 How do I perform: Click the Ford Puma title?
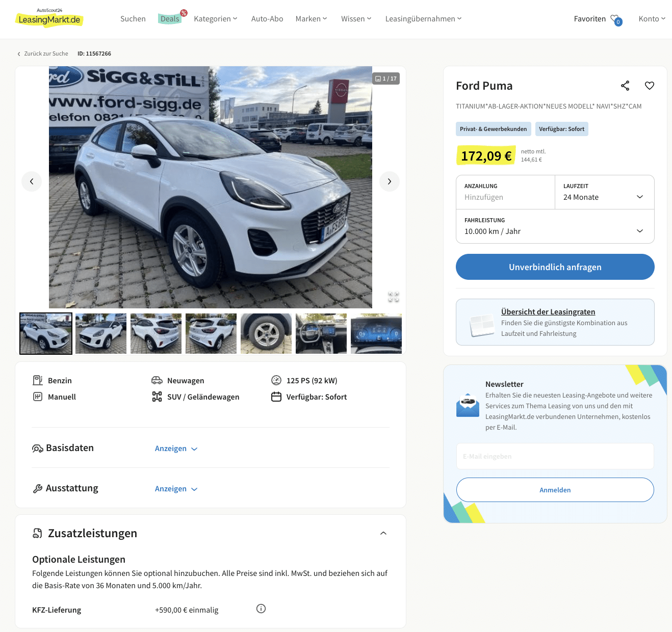coord(484,86)
